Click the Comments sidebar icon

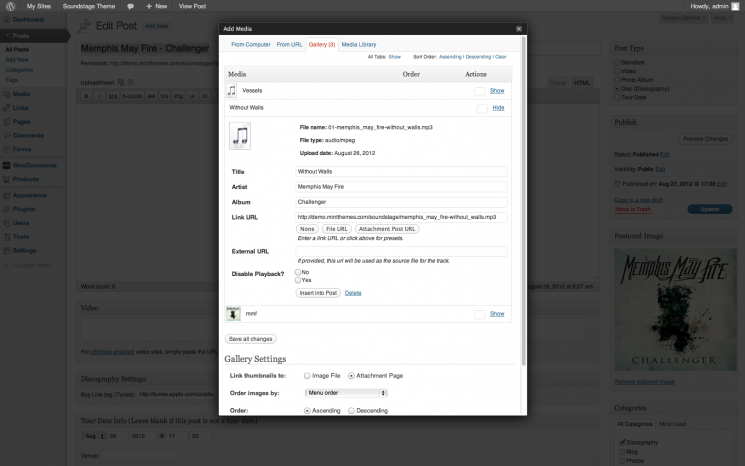pyautogui.click(x=7, y=135)
